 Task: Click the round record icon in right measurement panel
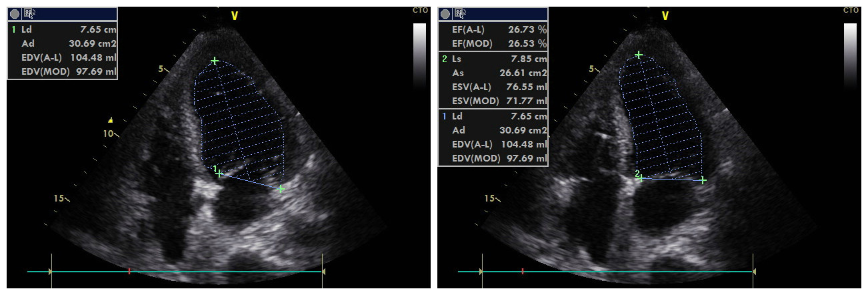pos(445,13)
